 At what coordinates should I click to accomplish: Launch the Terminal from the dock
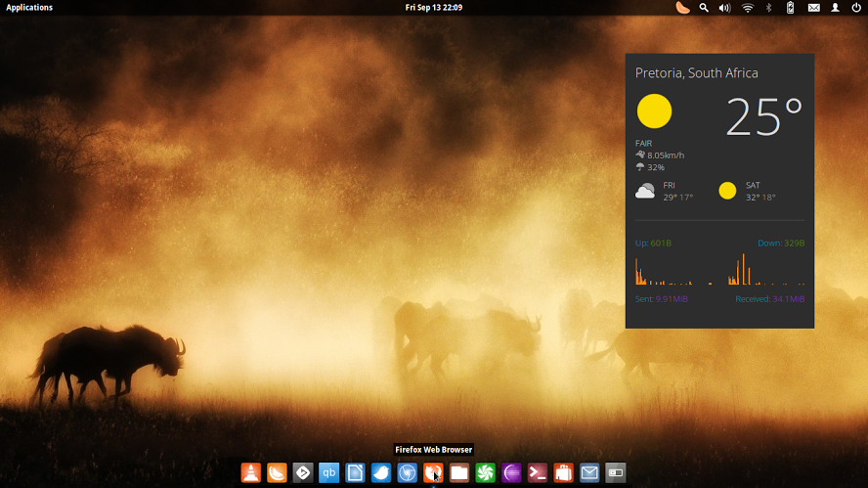click(x=537, y=472)
